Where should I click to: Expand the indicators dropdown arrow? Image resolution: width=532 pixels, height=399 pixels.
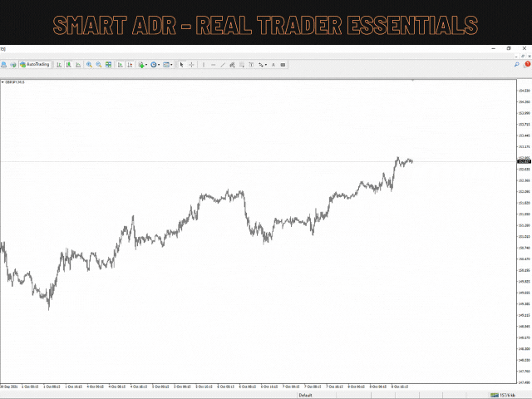[146, 65]
